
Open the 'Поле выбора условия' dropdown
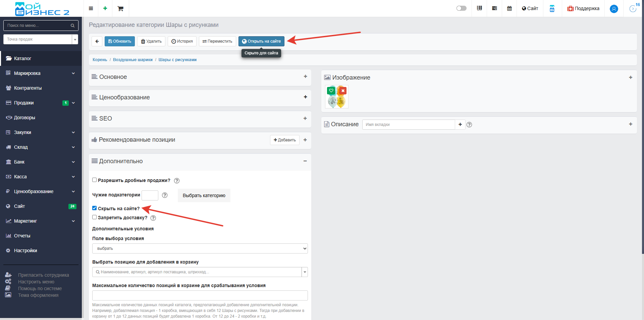click(x=200, y=248)
